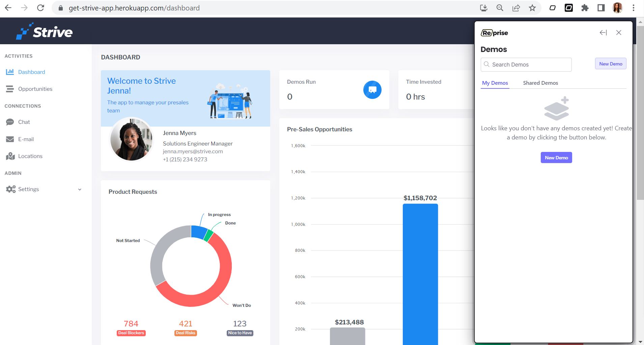
Task: Open the E-mail envelope icon
Action: click(10, 139)
